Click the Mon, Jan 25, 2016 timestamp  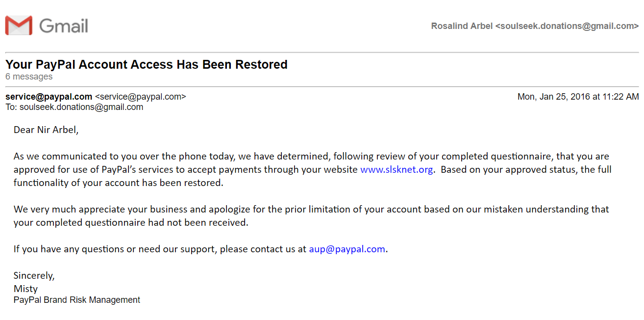(578, 97)
